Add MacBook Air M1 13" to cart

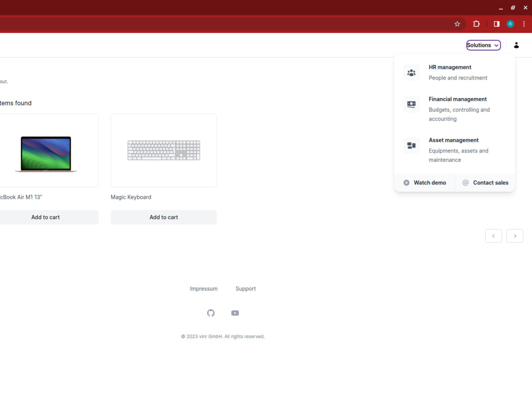click(45, 217)
